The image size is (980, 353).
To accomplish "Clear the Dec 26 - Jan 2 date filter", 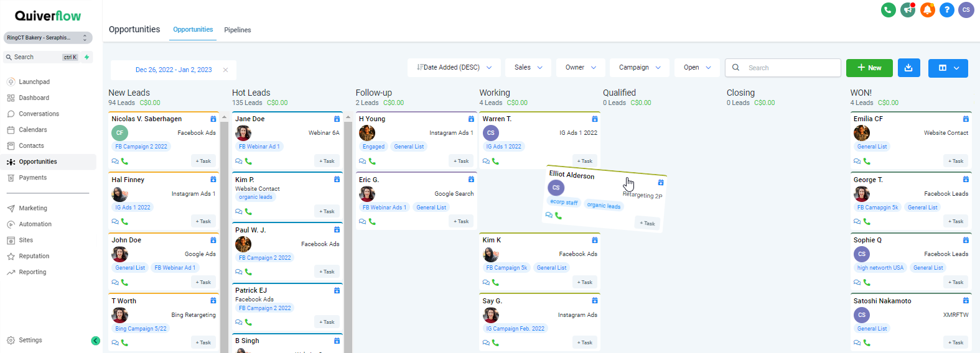I will click(225, 70).
